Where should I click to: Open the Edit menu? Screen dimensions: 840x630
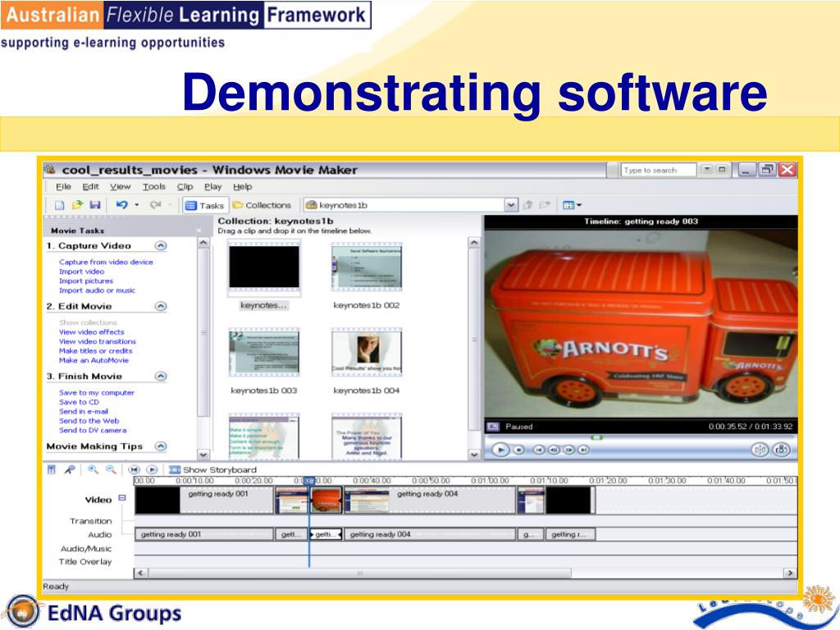tap(90, 186)
